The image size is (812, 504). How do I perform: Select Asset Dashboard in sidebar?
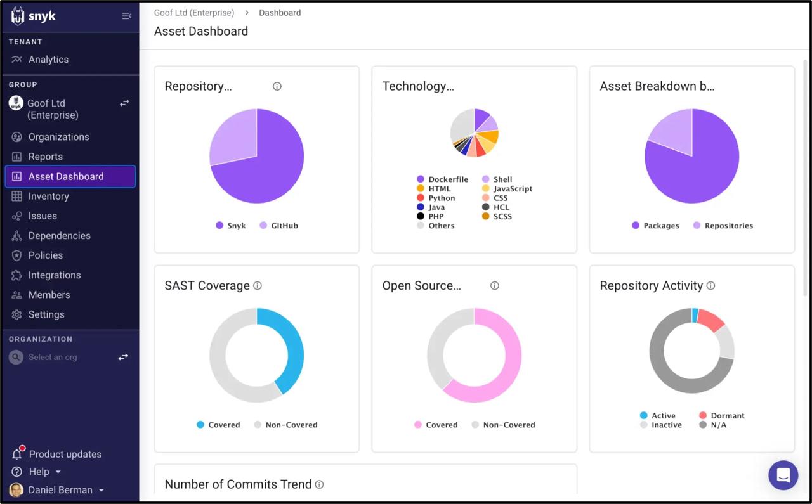[70, 176]
